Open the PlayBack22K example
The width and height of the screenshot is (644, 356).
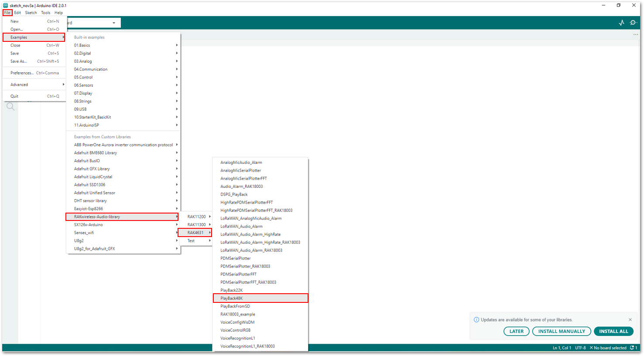260,290
